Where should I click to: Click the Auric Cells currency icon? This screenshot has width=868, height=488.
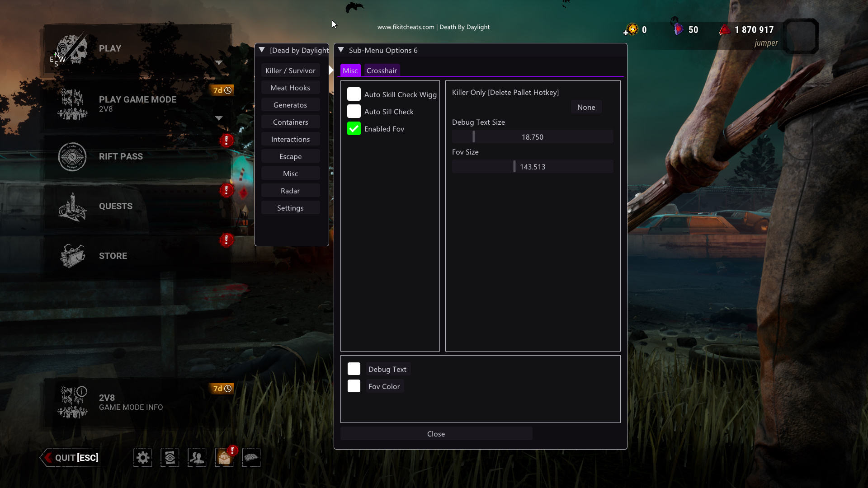(x=632, y=30)
